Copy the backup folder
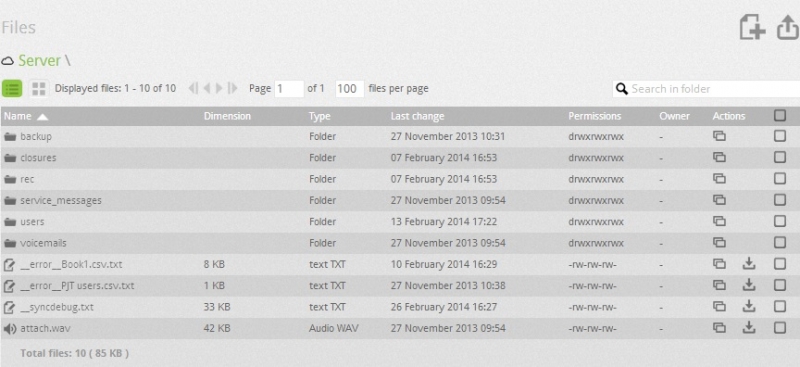 [719, 136]
